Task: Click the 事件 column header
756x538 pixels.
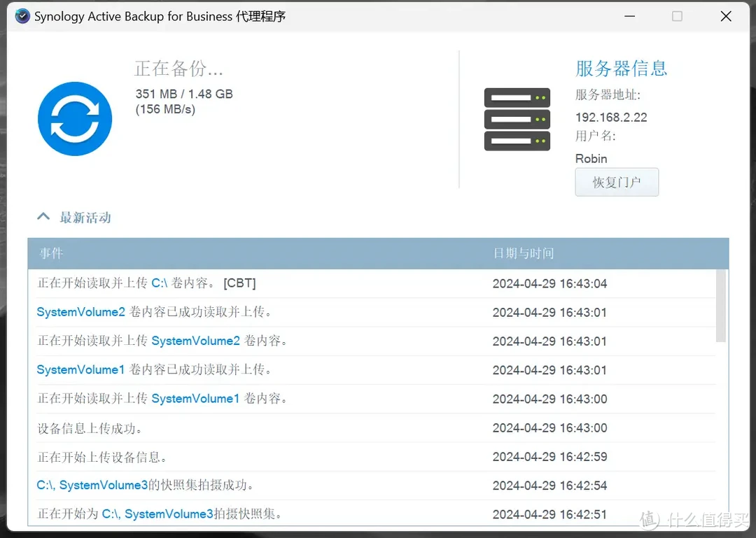Action: click(51, 253)
